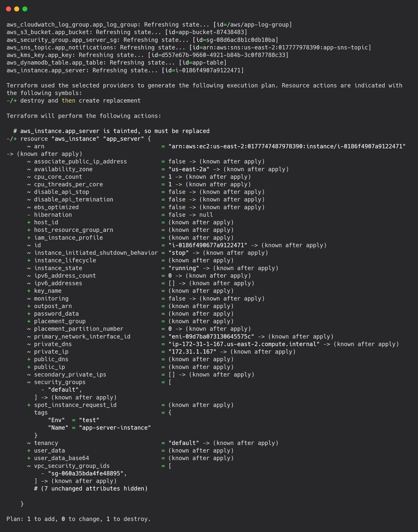Screen dimensions: 418x532
Task: Click the private_ip "172.31.1.167" value
Action: (x=192, y=352)
